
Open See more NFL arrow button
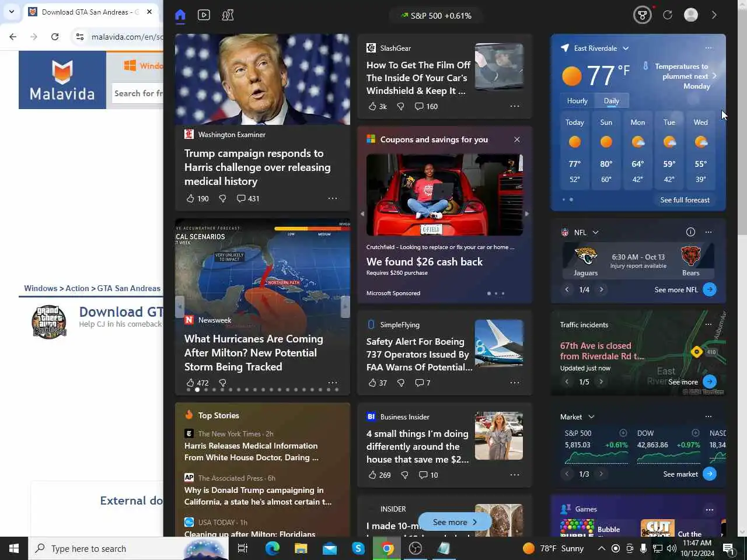click(710, 289)
